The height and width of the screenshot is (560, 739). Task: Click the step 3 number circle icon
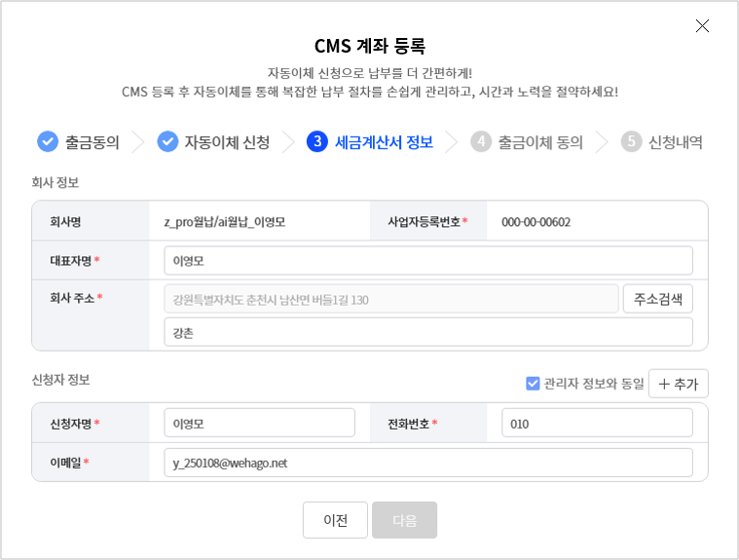(x=316, y=142)
